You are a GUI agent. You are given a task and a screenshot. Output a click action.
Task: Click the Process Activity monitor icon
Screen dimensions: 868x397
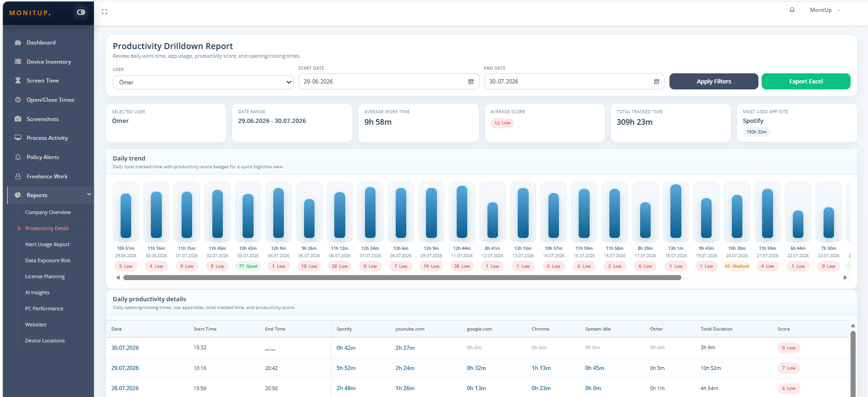click(18, 138)
